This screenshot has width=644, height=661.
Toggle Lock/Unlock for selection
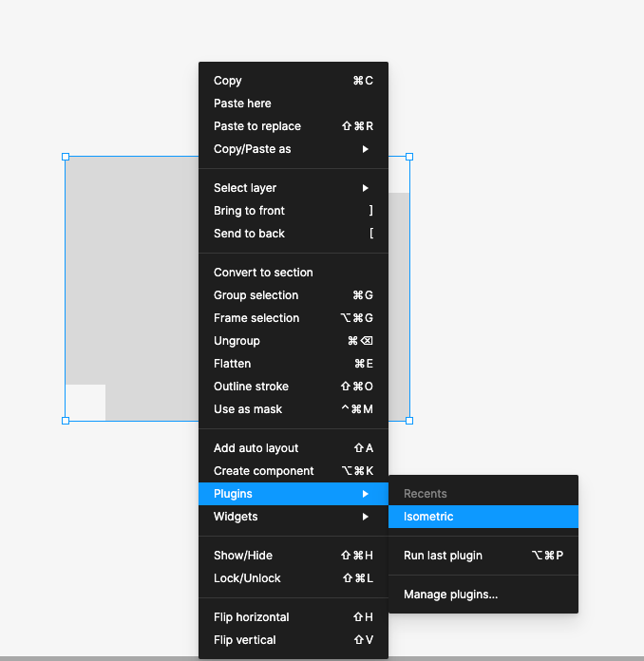294,578
